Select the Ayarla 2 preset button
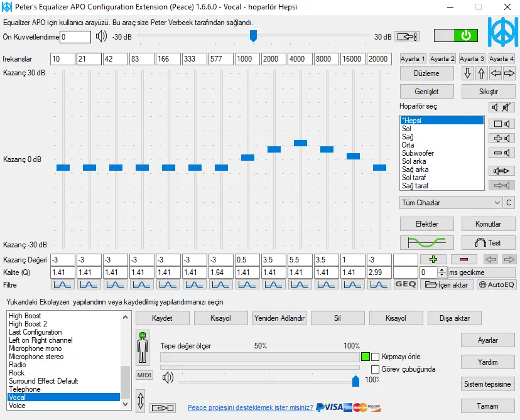The height and width of the screenshot is (420, 520). click(x=442, y=58)
